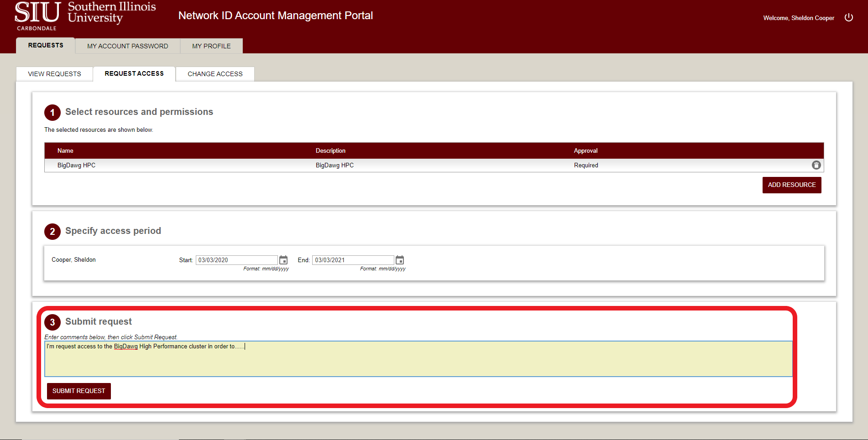The image size is (868, 440).
Task: Select the BigDawg HPC resource row
Action: click(434, 165)
